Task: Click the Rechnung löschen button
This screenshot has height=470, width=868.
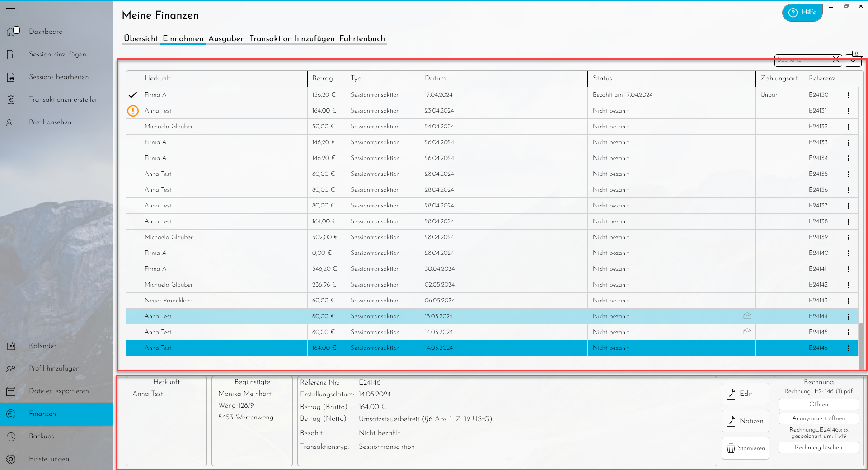Action: (818, 447)
